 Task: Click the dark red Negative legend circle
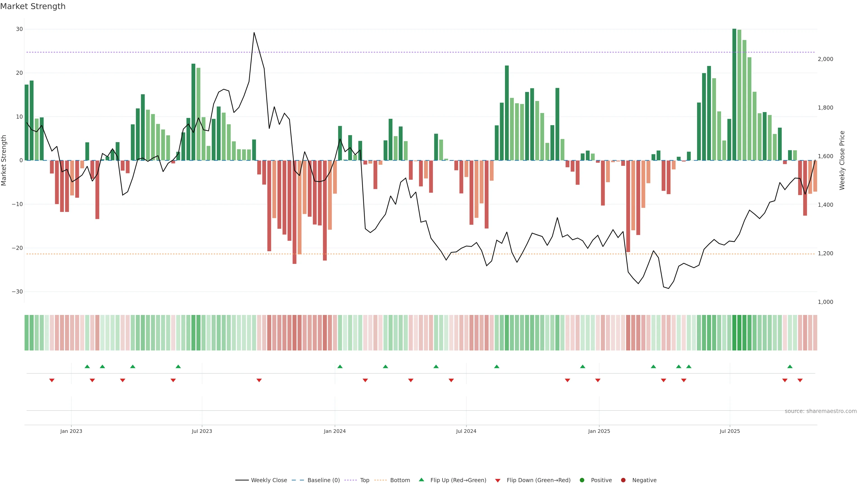[x=623, y=480]
